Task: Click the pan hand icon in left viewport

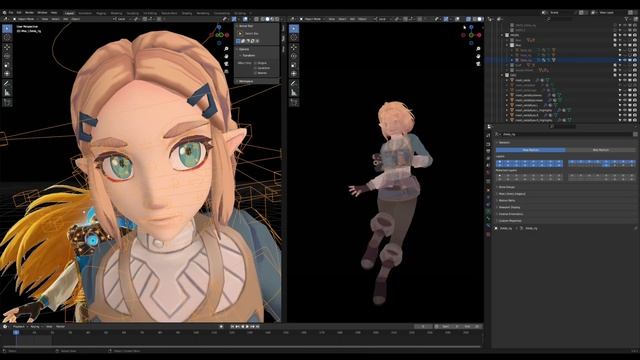Action: 226,56
